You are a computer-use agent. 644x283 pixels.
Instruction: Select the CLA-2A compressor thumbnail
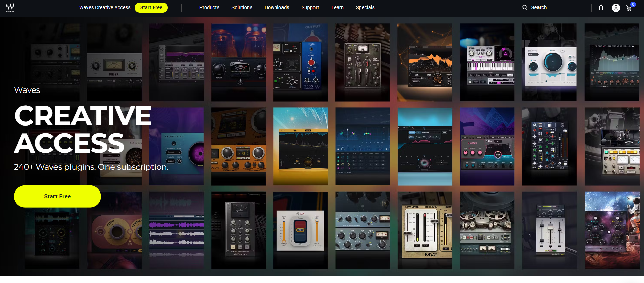pyautogui.click(x=114, y=63)
